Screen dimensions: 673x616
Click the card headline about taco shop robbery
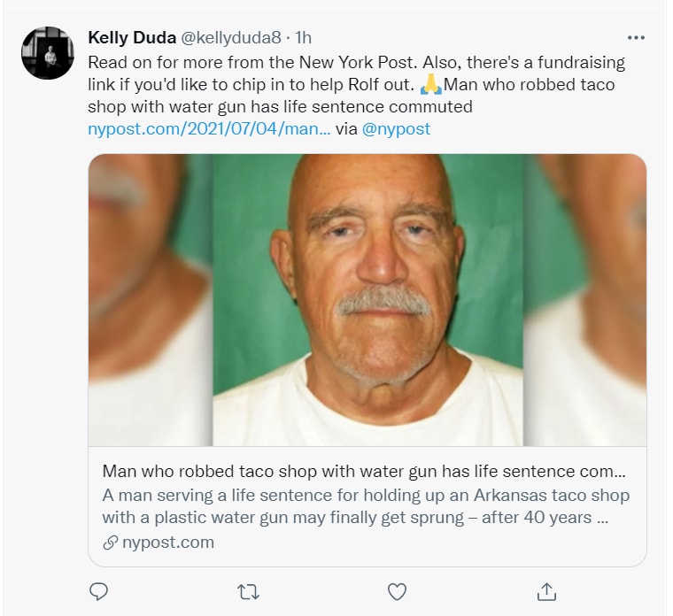coord(364,470)
